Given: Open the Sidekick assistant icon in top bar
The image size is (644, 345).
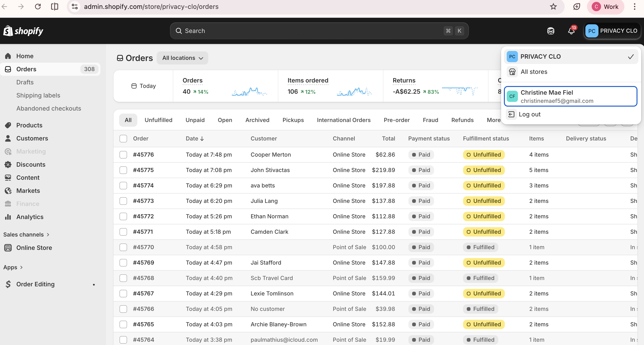Looking at the screenshot, I should [551, 31].
